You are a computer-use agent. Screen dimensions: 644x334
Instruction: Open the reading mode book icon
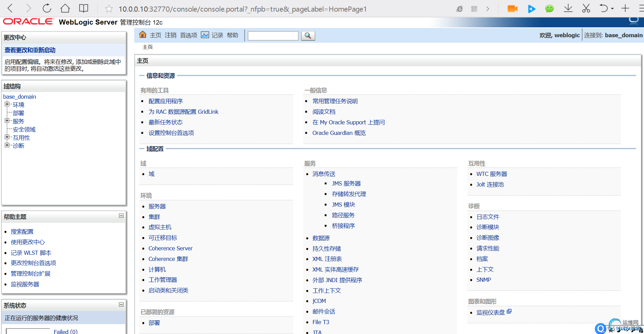click(x=83, y=8)
